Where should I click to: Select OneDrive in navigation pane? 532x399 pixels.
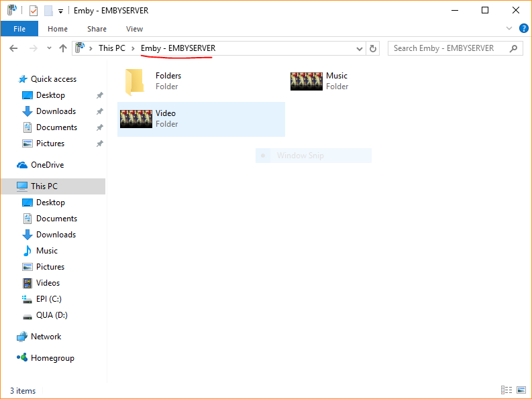47,165
